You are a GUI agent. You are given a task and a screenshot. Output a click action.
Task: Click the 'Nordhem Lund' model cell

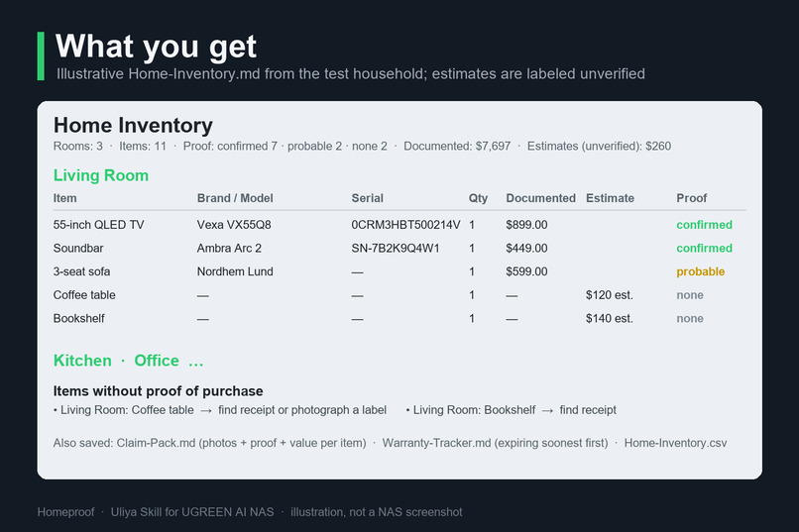pyautogui.click(x=235, y=271)
